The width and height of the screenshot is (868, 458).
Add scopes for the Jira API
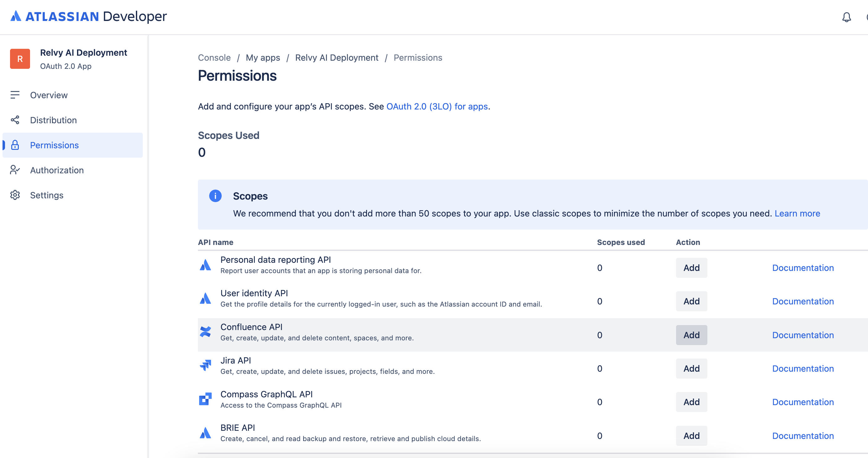pyautogui.click(x=691, y=369)
